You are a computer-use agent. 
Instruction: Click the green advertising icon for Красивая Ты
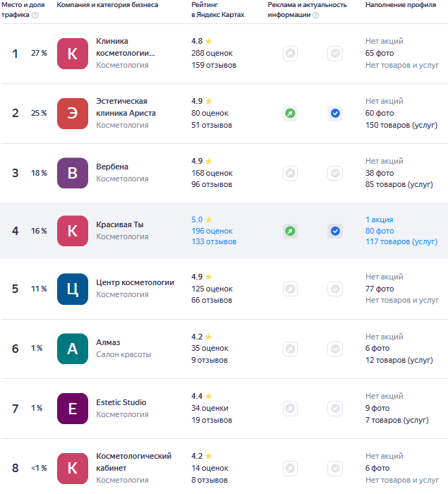click(290, 231)
